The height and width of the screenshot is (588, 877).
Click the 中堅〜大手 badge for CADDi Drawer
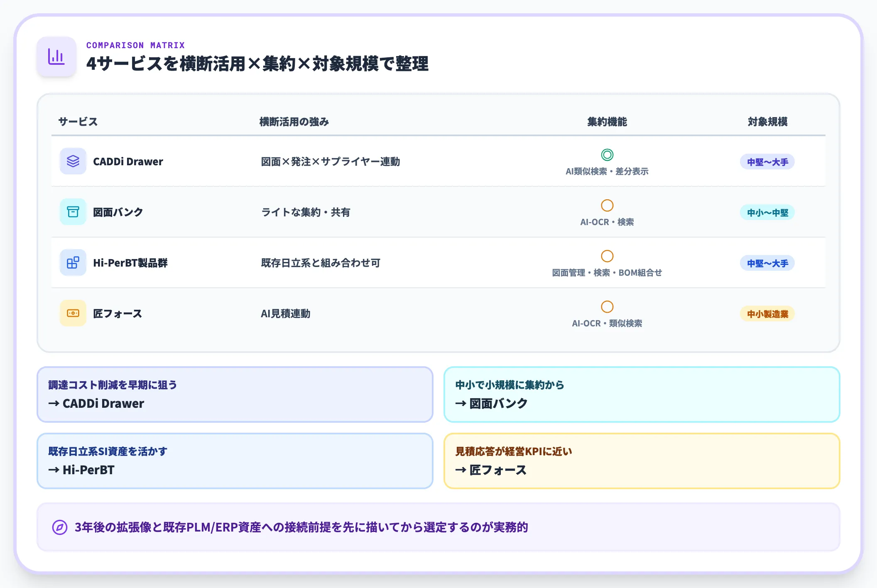click(767, 162)
